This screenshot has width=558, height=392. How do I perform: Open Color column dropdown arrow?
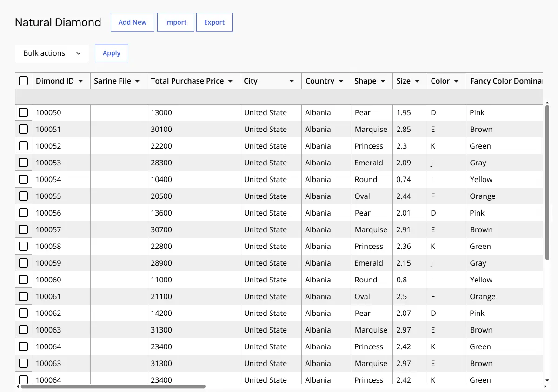pos(456,81)
